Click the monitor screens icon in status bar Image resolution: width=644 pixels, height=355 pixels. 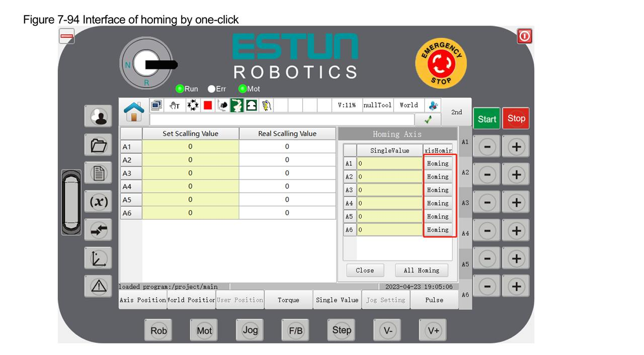click(x=156, y=105)
